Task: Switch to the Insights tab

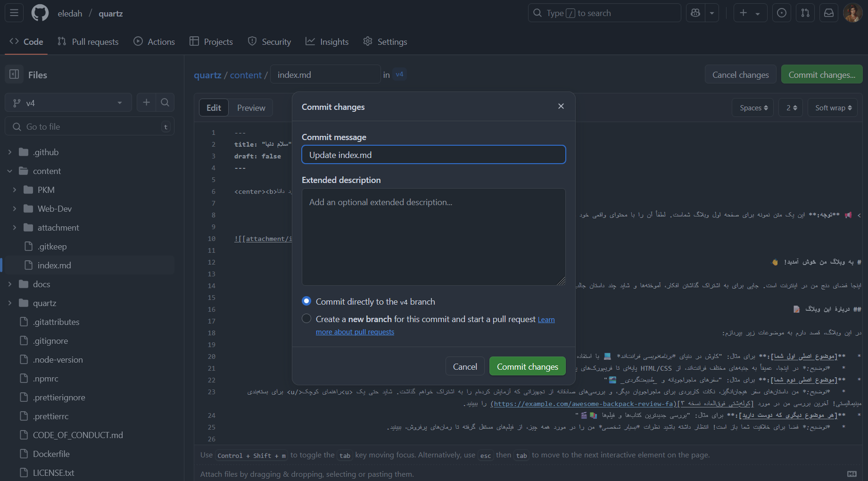Action: [x=327, y=41]
